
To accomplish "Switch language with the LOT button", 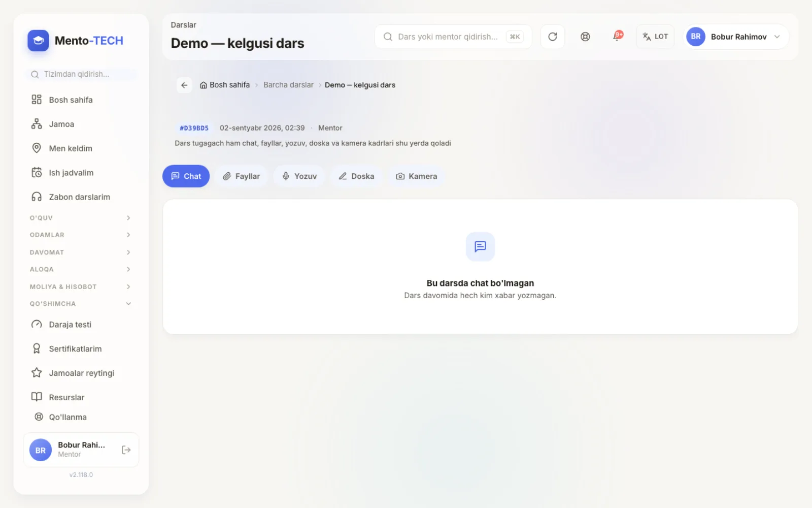I will click(655, 37).
